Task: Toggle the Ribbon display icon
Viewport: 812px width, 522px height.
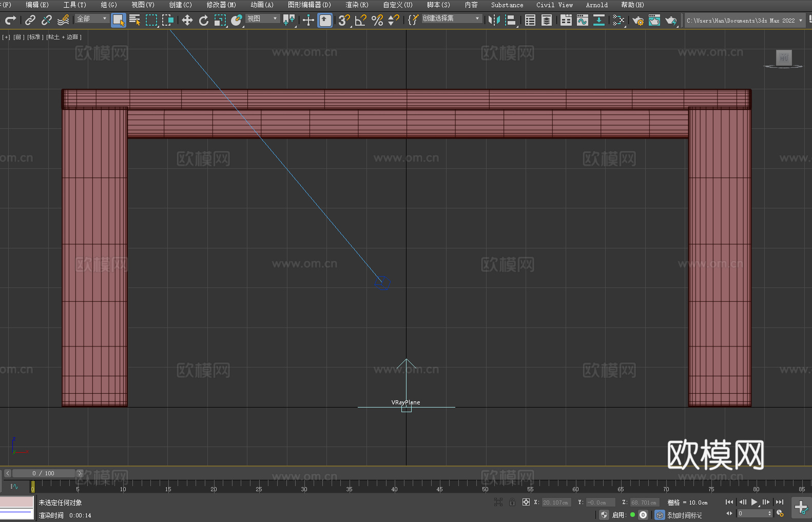Action: [x=566, y=20]
